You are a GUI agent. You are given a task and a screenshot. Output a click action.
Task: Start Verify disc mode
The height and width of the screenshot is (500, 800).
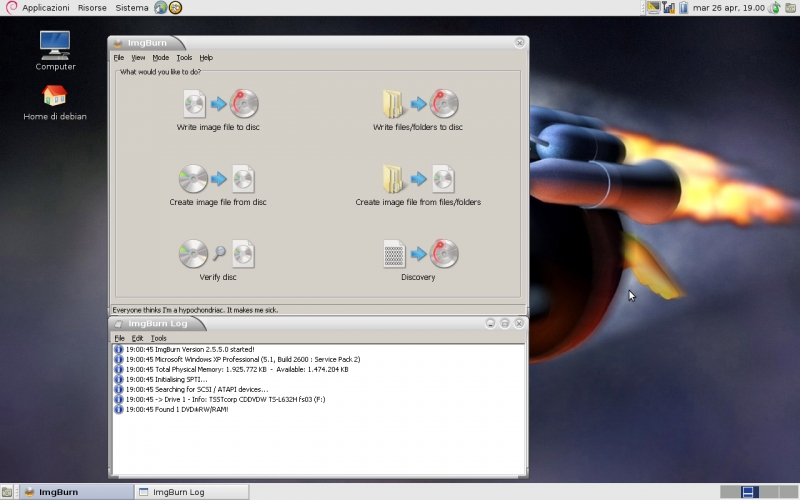click(x=218, y=260)
